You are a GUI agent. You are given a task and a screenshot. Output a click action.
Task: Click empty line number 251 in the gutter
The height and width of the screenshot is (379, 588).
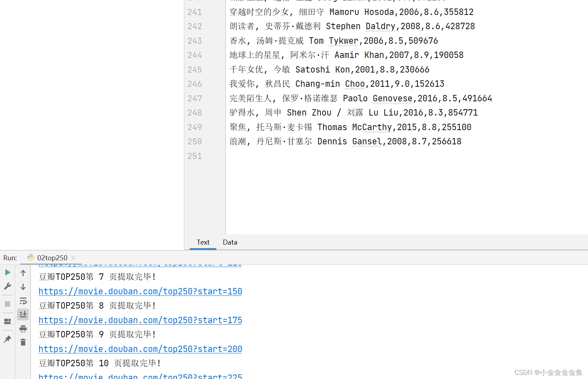[x=195, y=156]
